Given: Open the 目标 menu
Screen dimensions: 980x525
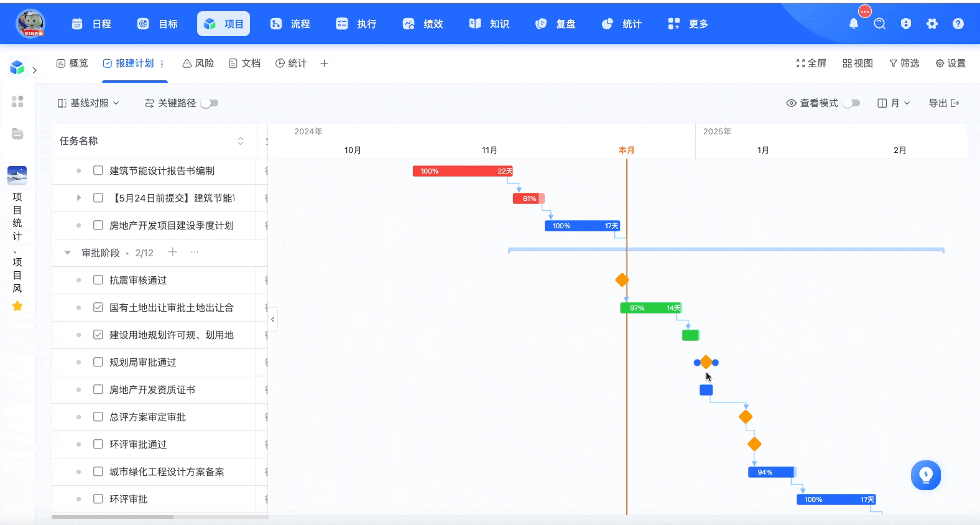Looking at the screenshot, I should tap(158, 24).
